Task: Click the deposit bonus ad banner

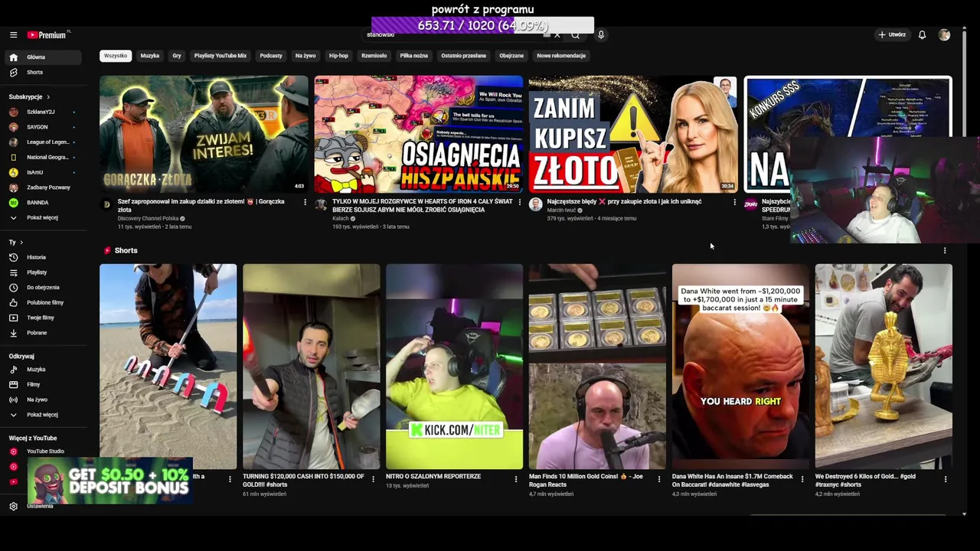Action: click(x=109, y=481)
